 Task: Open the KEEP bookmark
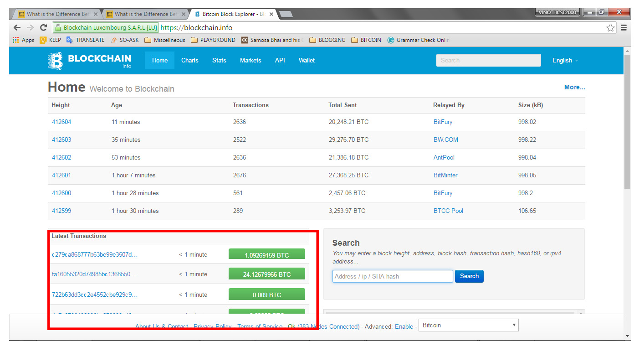click(x=51, y=40)
